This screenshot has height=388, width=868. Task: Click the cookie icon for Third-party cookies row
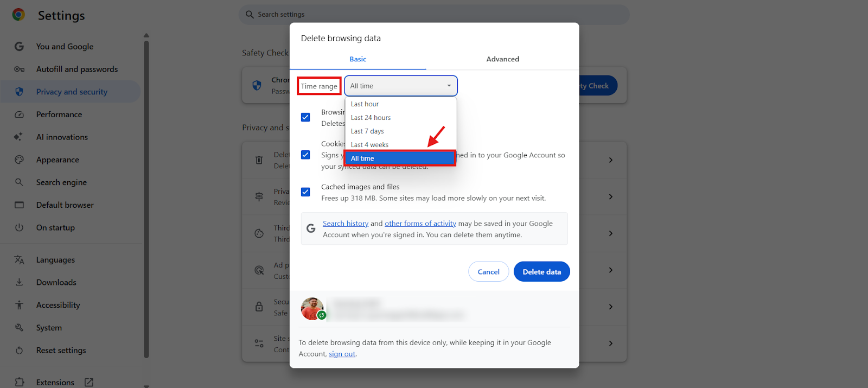click(259, 233)
